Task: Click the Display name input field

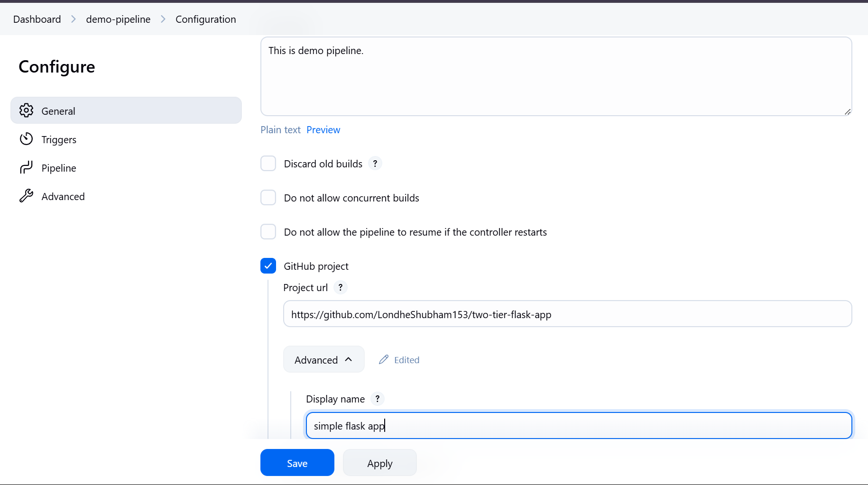Action: click(x=579, y=425)
